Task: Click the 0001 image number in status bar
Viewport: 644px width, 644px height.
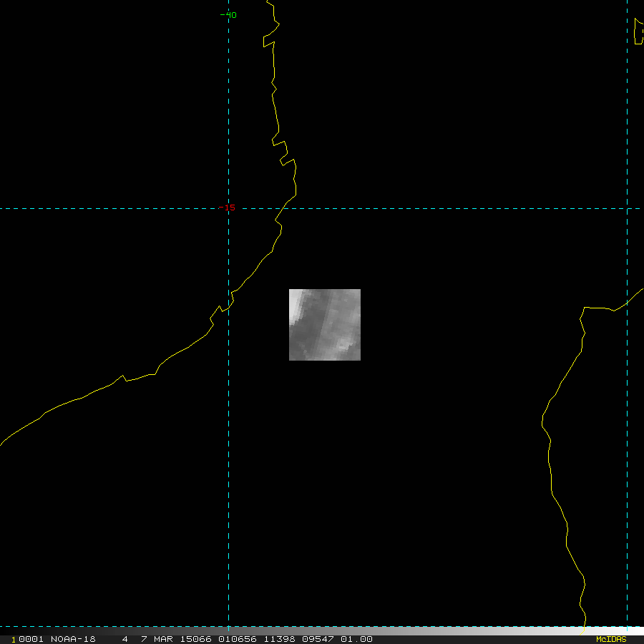Action: [x=29, y=639]
